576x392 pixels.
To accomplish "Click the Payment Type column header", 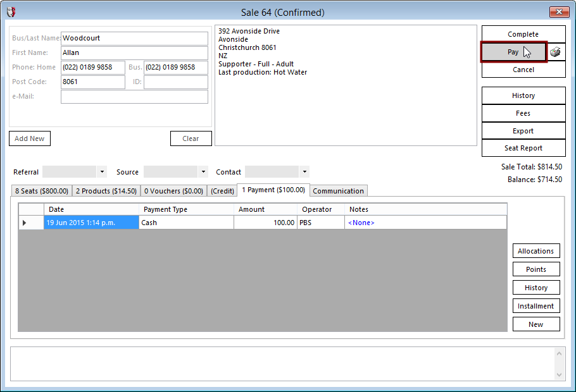I will pyautogui.click(x=186, y=209).
